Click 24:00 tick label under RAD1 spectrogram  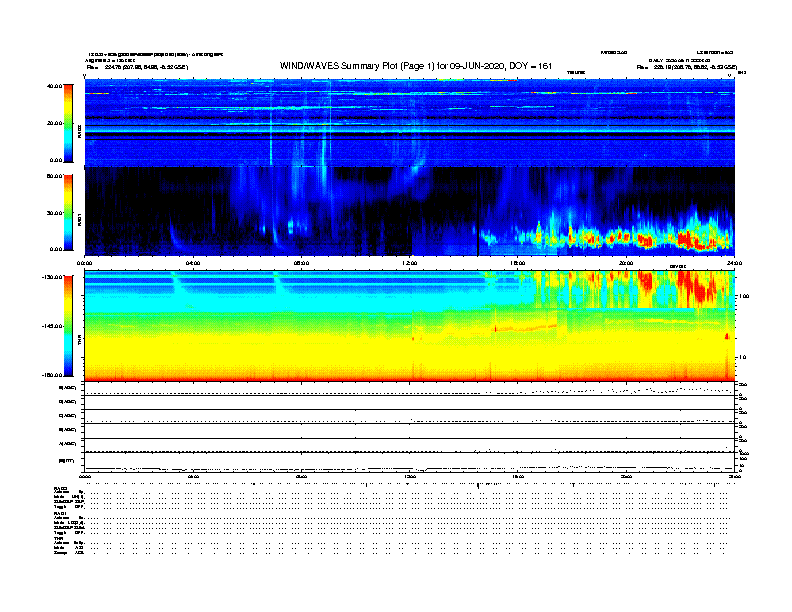pyautogui.click(x=734, y=263)
